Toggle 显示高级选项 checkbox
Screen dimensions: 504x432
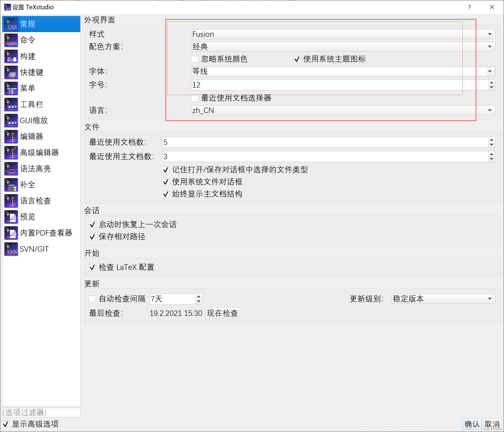click(6, 424)
